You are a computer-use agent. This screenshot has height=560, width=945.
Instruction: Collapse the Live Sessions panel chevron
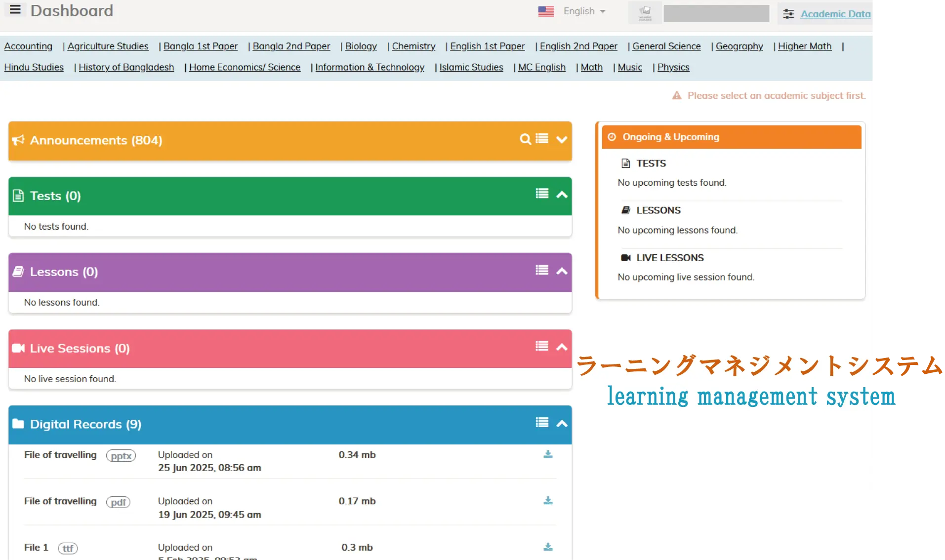point(562,347)
